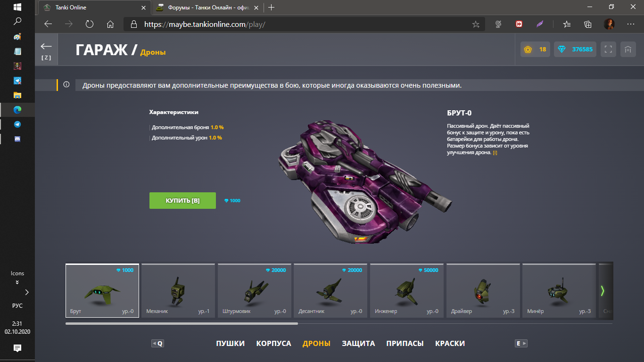644x362 pixels.
Task: Switch to the КРАСКИ category
Action: coord(450,344)
